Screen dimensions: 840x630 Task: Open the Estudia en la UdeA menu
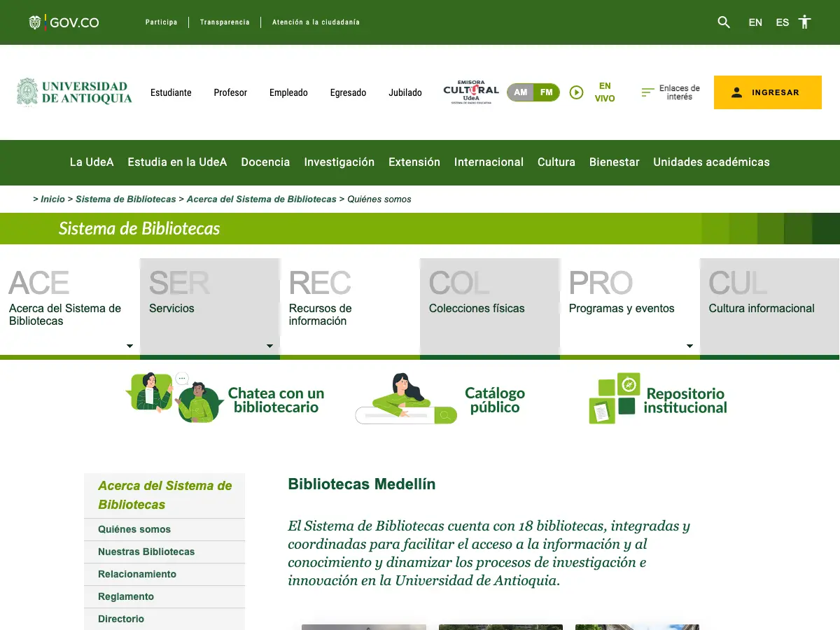[177, 162]
